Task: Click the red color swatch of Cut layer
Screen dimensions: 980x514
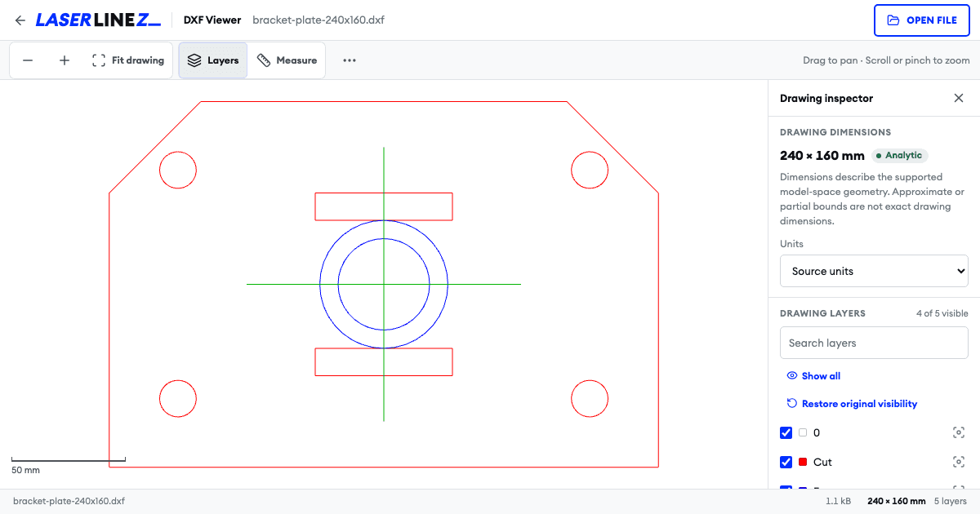Action: 803,462
